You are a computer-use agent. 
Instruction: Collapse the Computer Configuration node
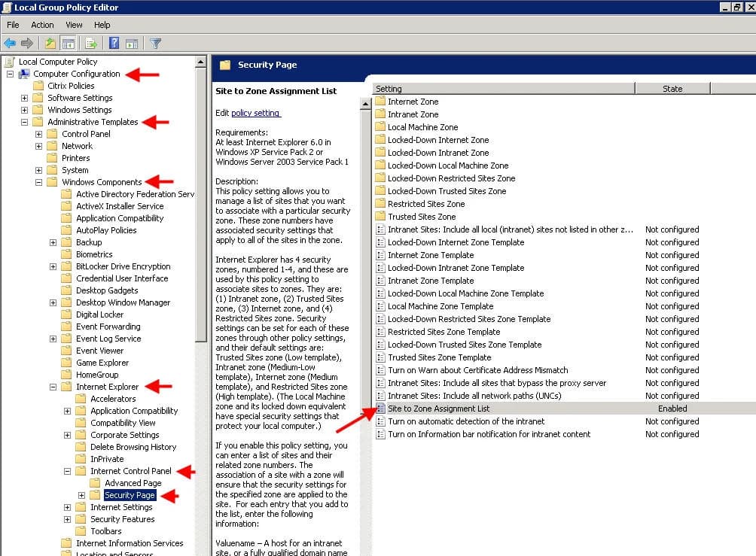coord(10,74)
